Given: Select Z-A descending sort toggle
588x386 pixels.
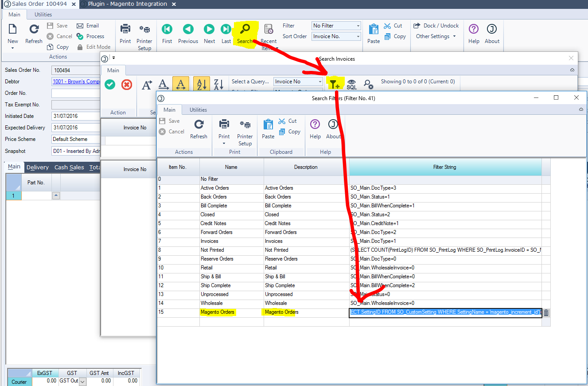Looking at the screenshot, I should [x=218, y=84].
